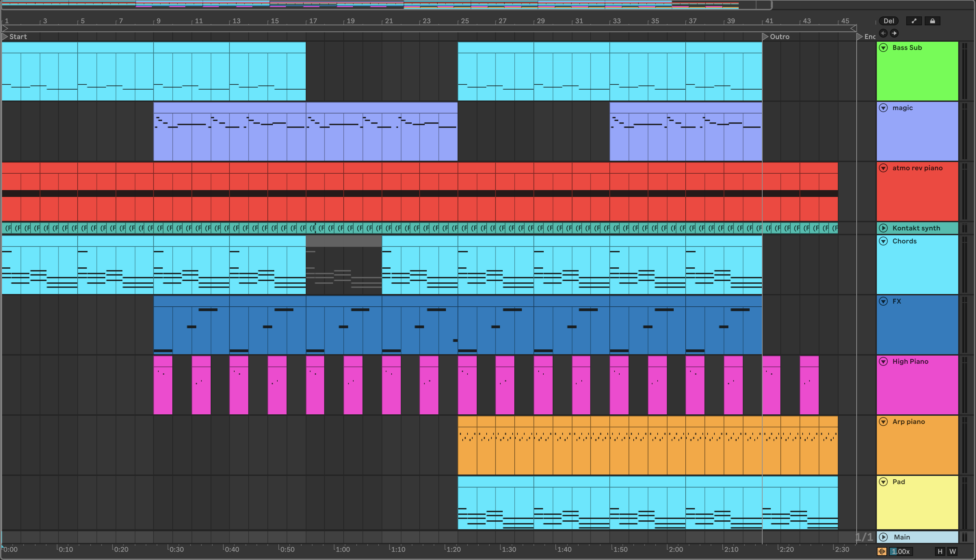Click the Del locator button
This screenshot has height=560, width=976.
tap(889, 21)
